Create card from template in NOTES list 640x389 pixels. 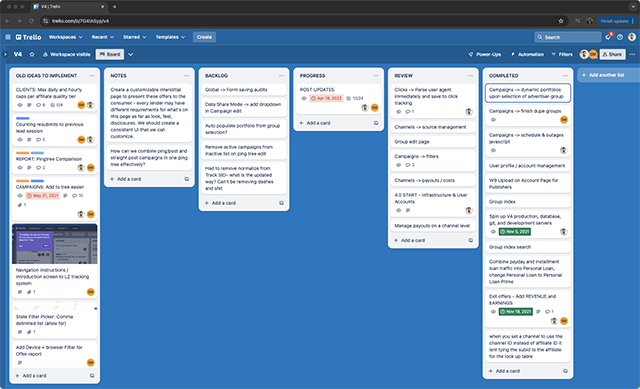pyautogui.click(x=187, y=179)
